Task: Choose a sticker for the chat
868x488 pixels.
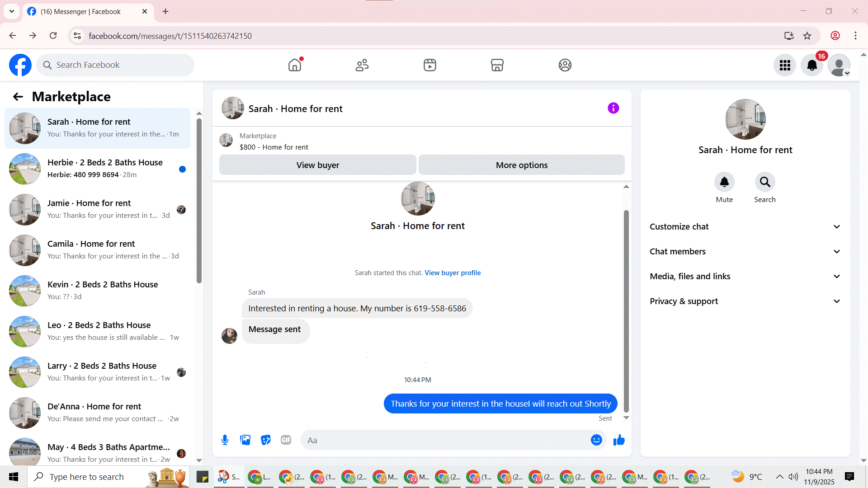Action: (266, 440)
